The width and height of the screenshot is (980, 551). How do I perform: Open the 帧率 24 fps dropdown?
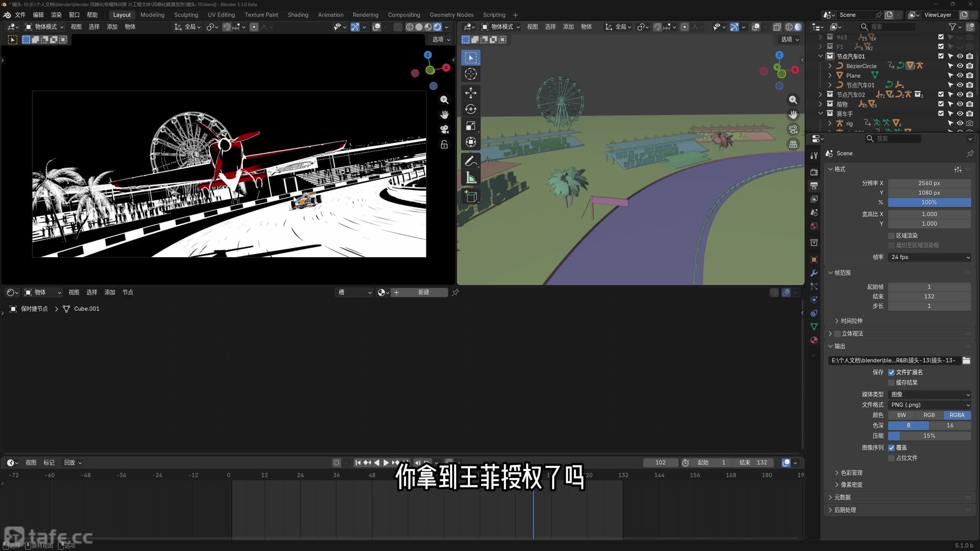(x=929, y=257)
